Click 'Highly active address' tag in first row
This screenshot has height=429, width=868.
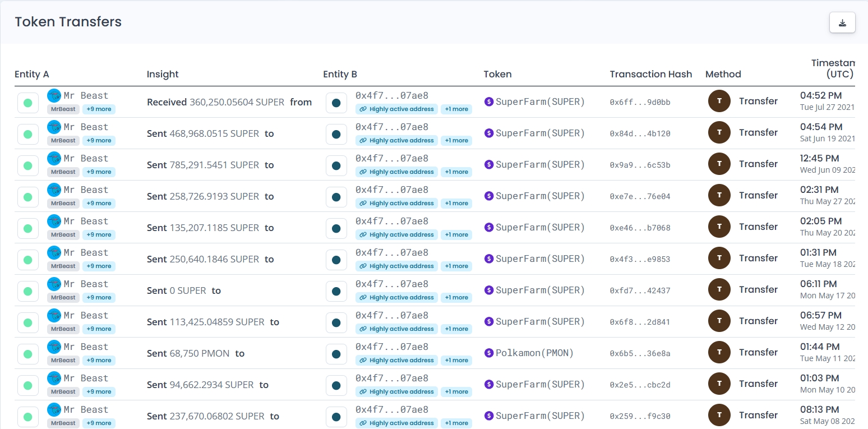pos(396,109)
